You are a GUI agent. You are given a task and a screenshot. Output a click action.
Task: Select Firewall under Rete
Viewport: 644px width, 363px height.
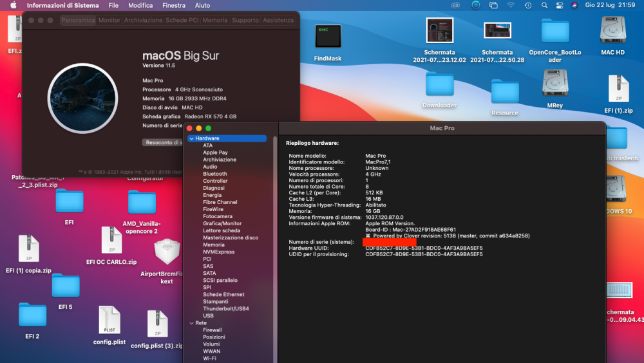tap(213, 330)
